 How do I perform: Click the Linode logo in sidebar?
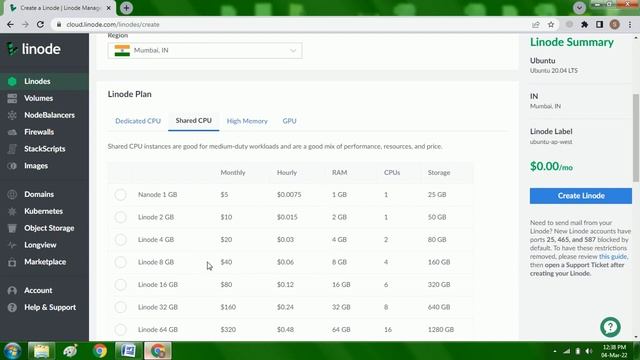pos(34,49)
